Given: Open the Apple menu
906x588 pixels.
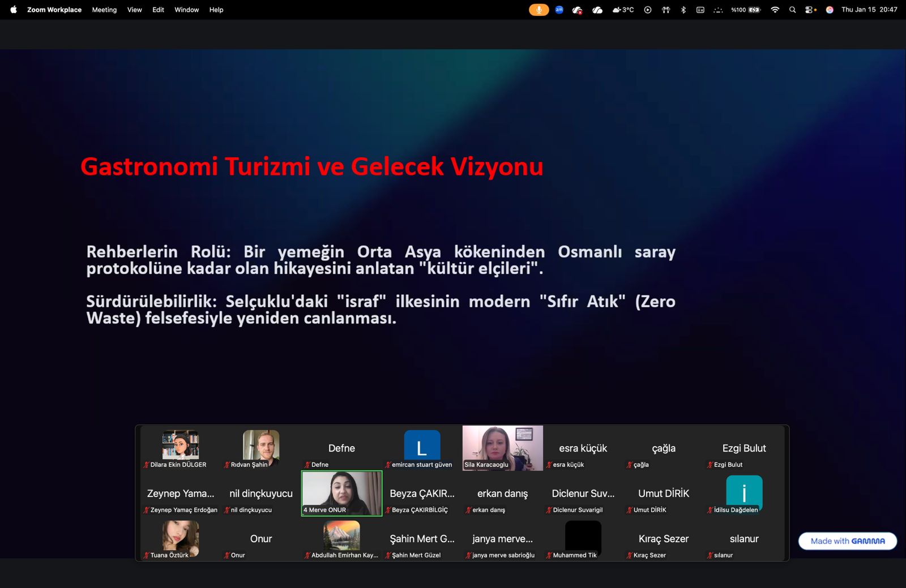Looking at the screenshot, I should (x=14, y=10).
